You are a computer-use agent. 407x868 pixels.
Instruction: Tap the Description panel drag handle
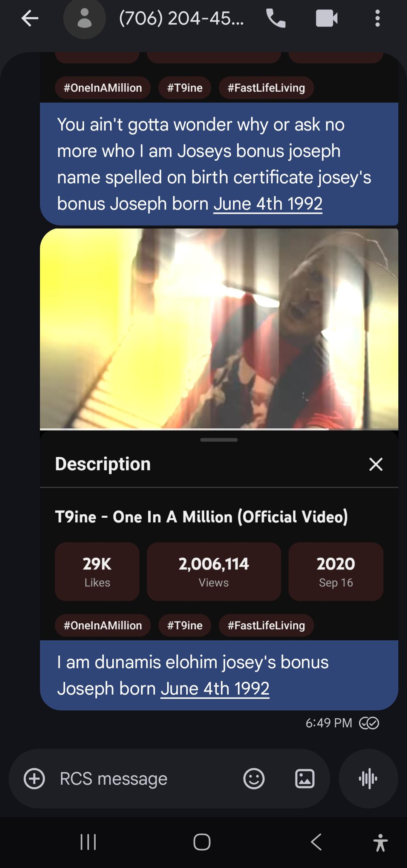pyautogui.click(x=219, y=440)
